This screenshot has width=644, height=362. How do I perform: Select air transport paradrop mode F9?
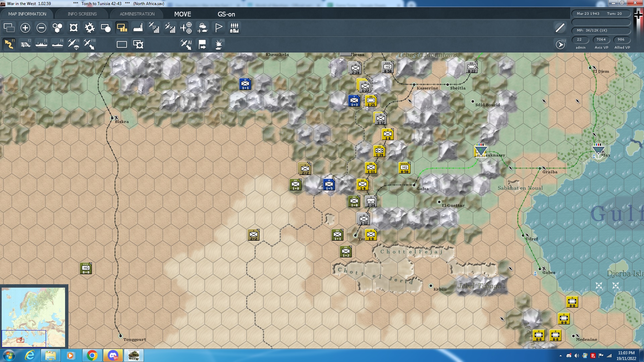tap(73, 44)
